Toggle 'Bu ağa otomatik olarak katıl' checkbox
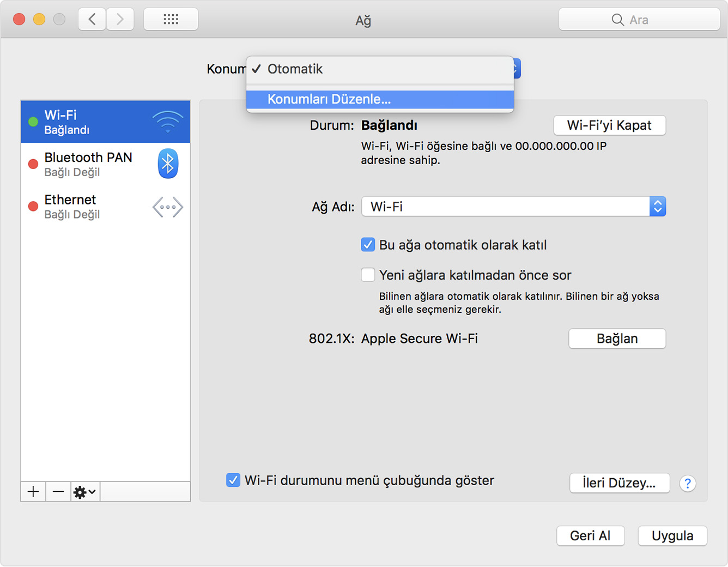 (x=368, y=245)
